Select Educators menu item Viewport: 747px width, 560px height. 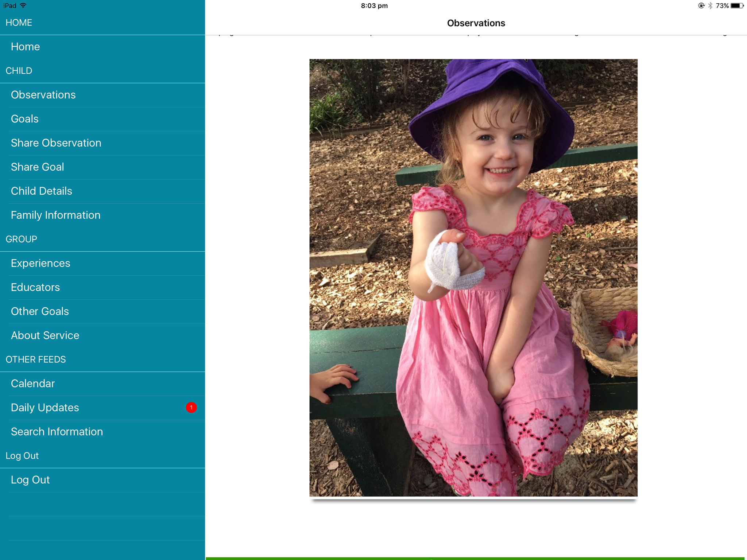[x=102, y=287]
